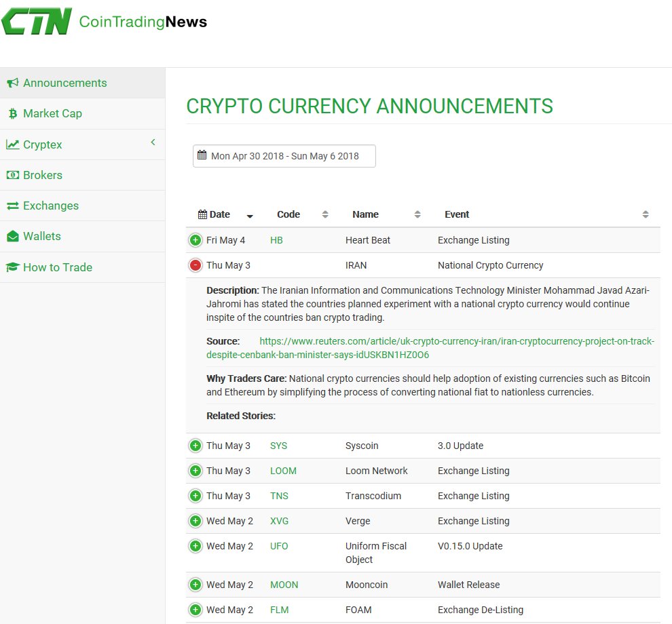Click the 'Fri May 4' date cell

pos(225,240)
